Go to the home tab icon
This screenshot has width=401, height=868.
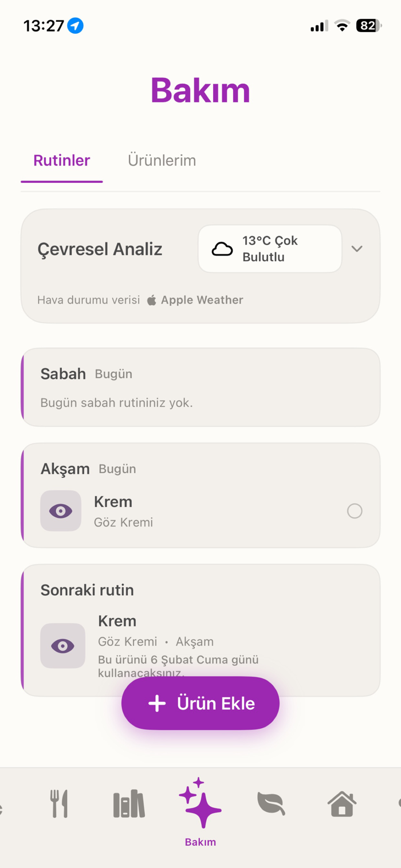coord(342,803)
